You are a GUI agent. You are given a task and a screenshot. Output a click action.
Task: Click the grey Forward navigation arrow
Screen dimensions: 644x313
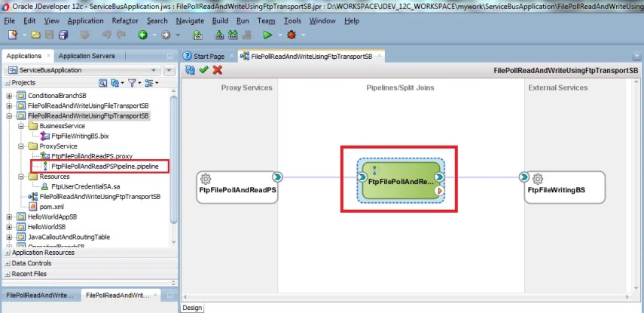pyautogui.click(x=166, y=35)
